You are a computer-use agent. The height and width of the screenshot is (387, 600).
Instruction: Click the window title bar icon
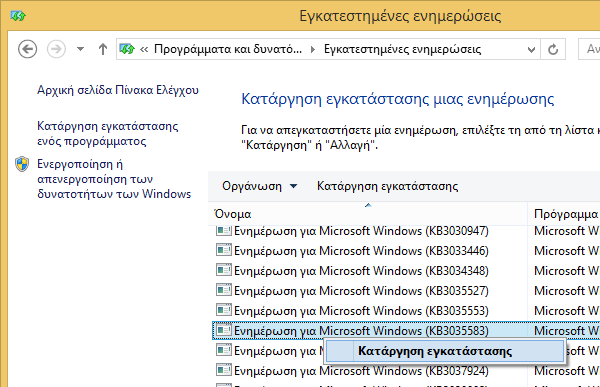point(18,16)
